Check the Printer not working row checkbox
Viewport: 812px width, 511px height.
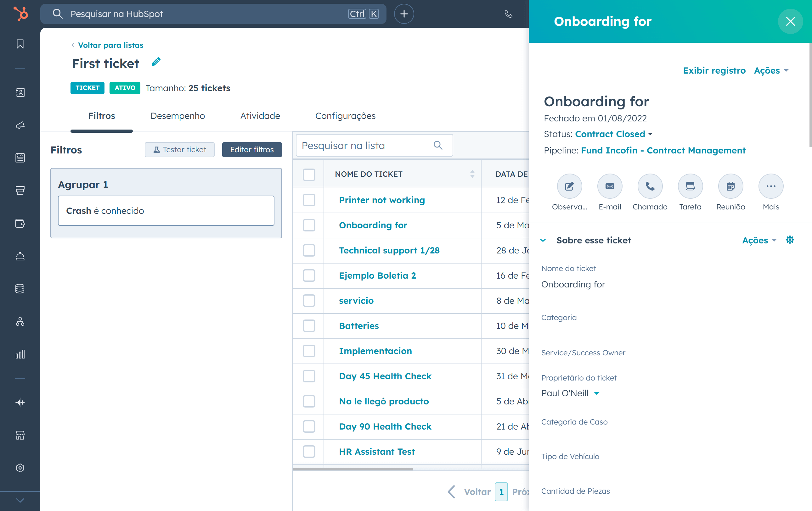(309, 200)
